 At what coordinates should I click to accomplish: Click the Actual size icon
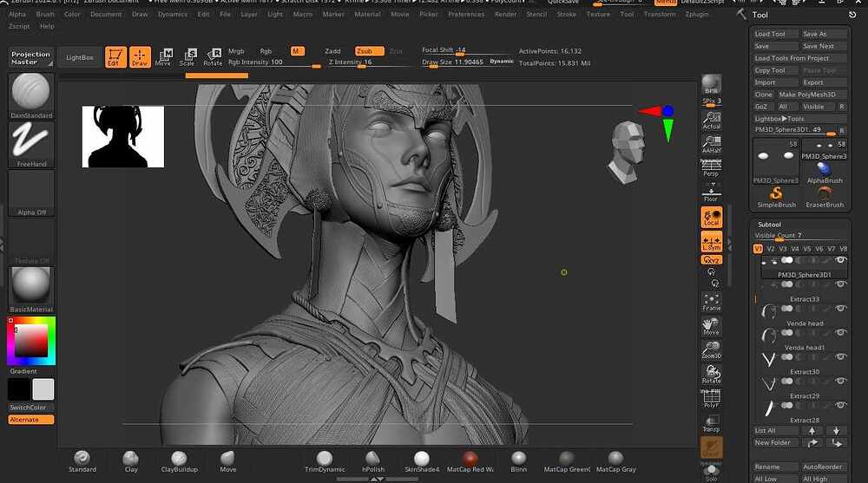click(712, 120)
